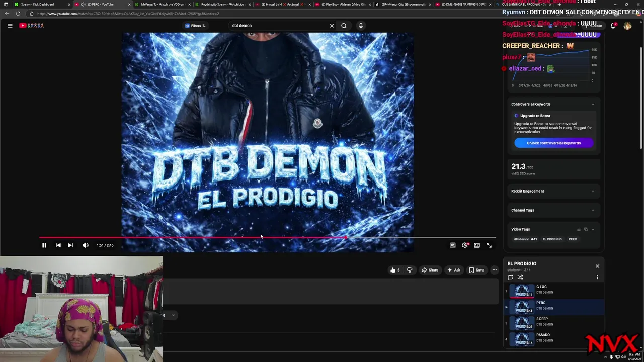This screenshot has width=644, height=362.
Task: Open the playlist options menu
Action: (597, 277)
